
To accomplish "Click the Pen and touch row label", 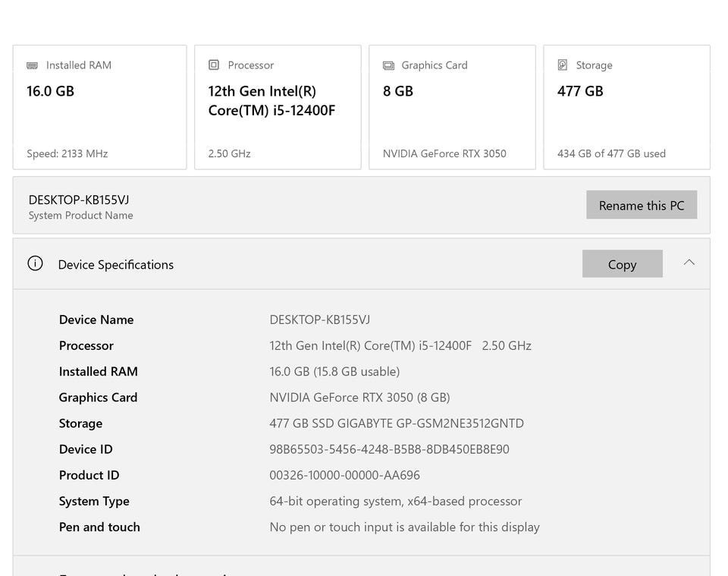I will coord(99,527).
